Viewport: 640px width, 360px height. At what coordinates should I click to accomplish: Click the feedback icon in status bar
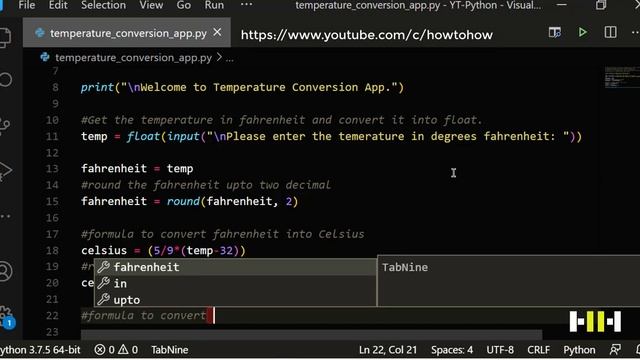point(615,349)
